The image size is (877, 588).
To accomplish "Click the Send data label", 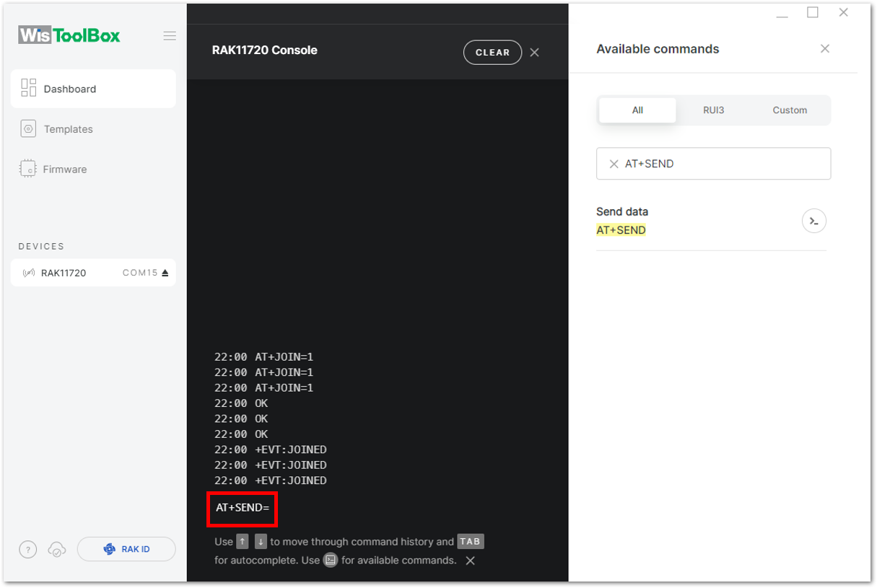I will [x=622, y=211].
